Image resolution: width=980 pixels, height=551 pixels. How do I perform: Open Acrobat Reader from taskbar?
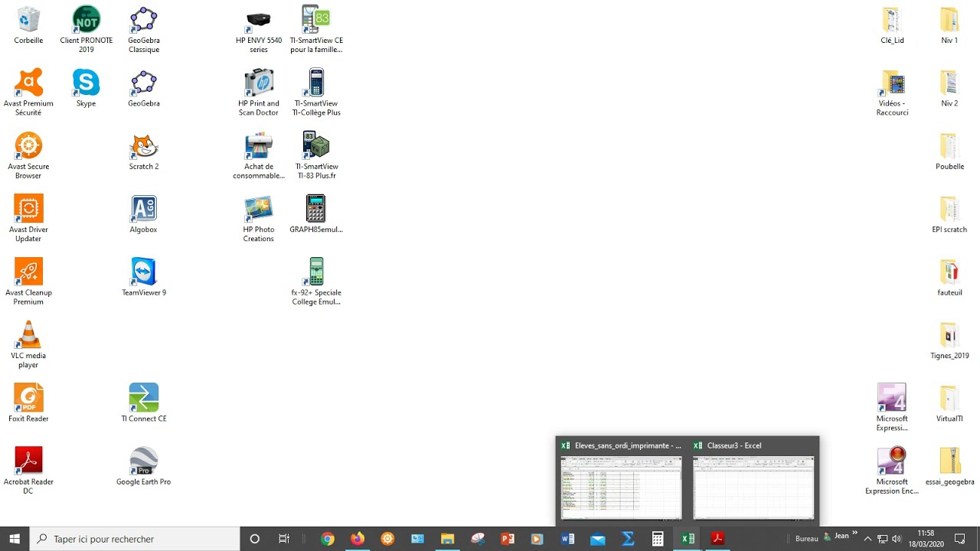click(x=717, y=539)
